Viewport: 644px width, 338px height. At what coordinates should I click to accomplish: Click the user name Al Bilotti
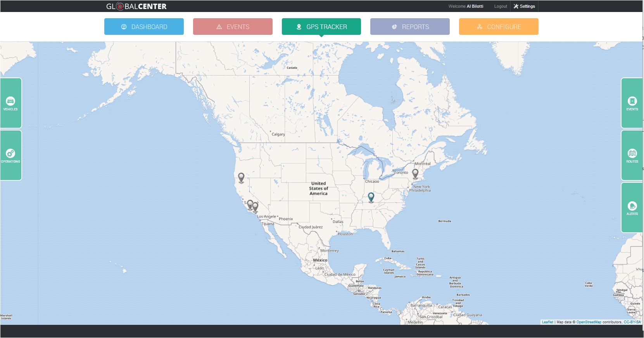coord(475,6)
